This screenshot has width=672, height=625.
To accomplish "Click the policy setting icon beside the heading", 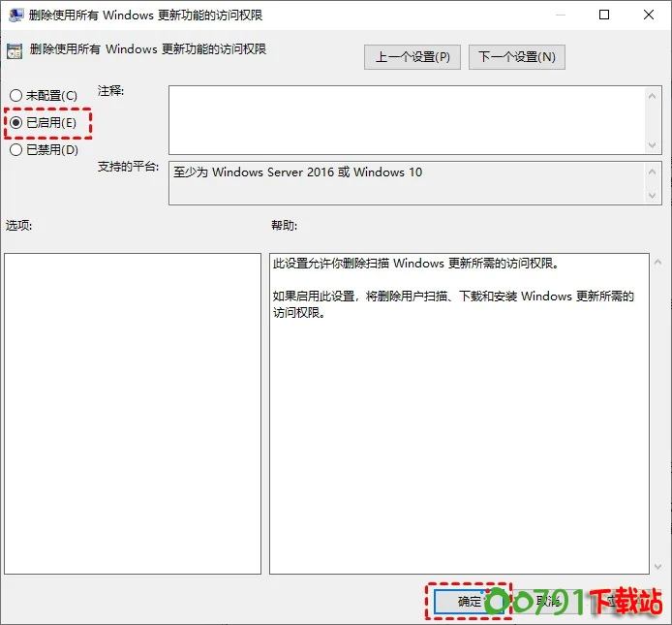I will point(15,51).
